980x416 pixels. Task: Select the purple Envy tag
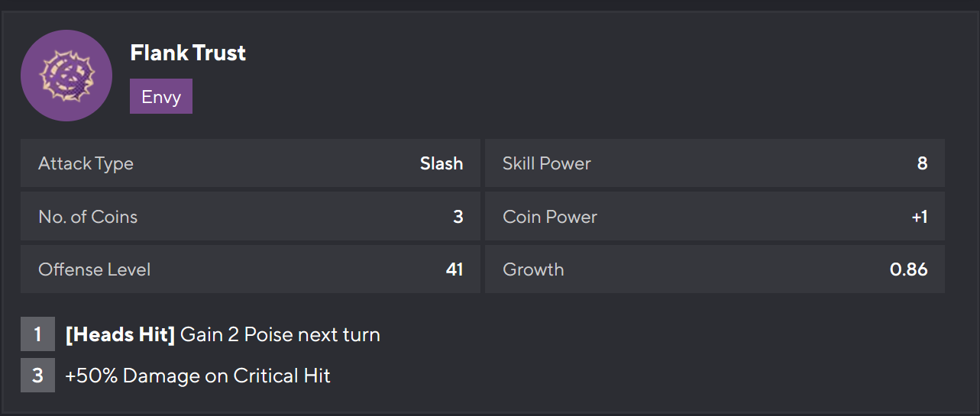point(161,97)
